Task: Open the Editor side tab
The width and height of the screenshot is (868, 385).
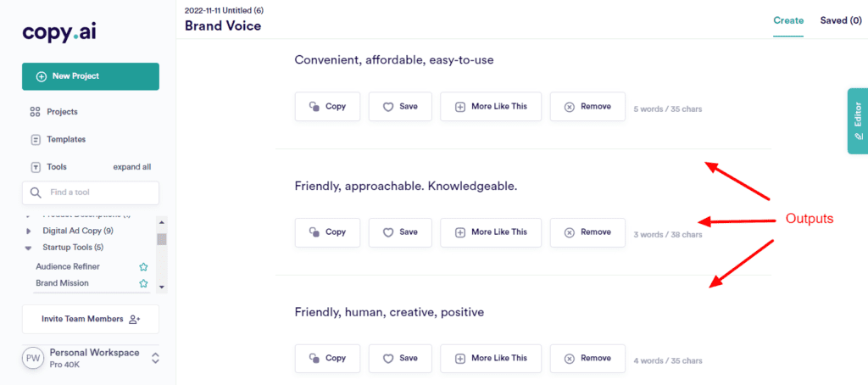Action: (x=857, y=120)
